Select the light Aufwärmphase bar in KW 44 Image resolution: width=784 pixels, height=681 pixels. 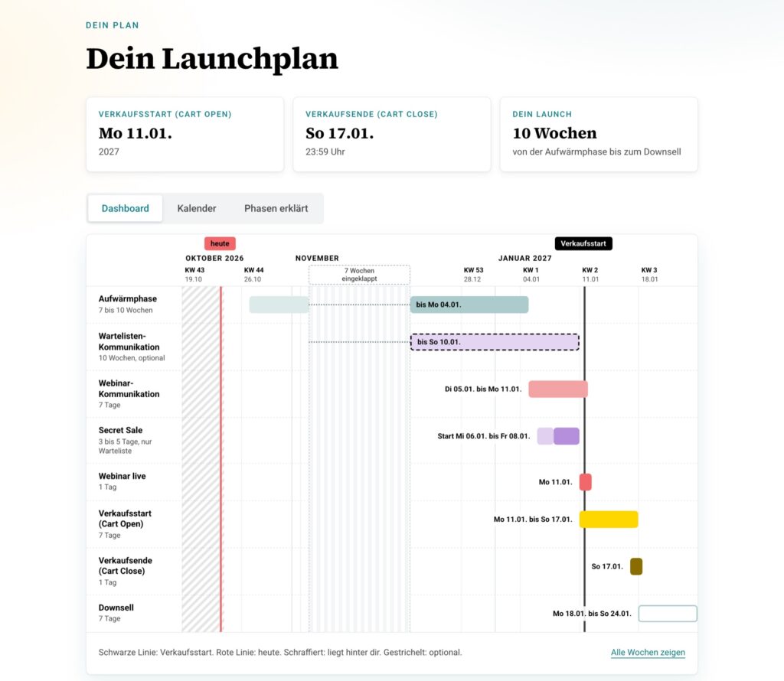279,305
